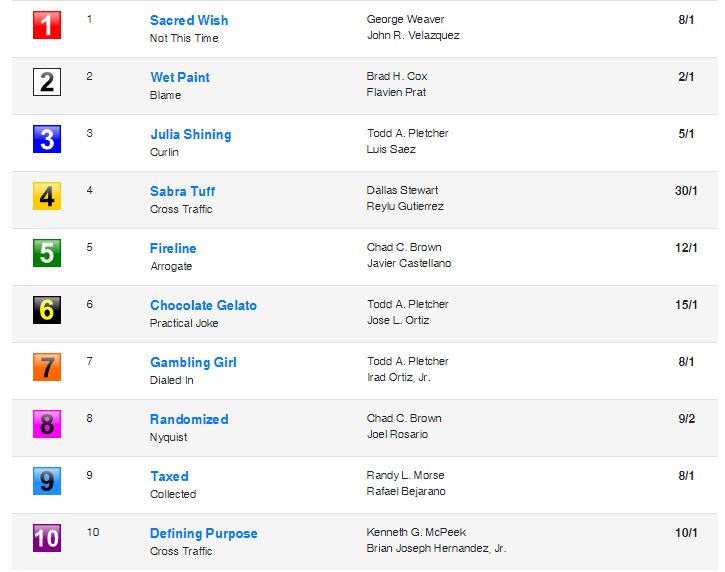Open the Sabra Tuff horse link
725x572 pixels.
pos(183,191)
